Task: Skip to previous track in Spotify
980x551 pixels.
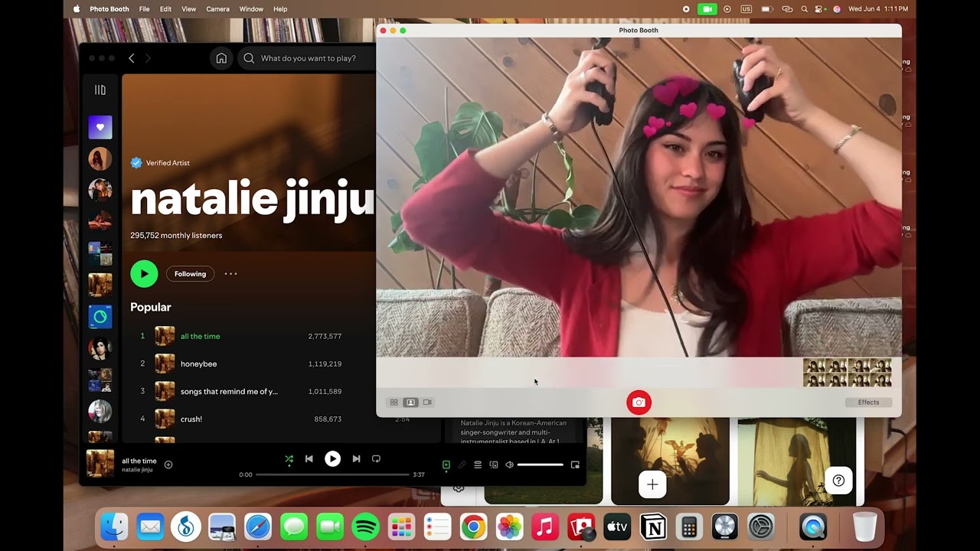Action: point(309,459)
